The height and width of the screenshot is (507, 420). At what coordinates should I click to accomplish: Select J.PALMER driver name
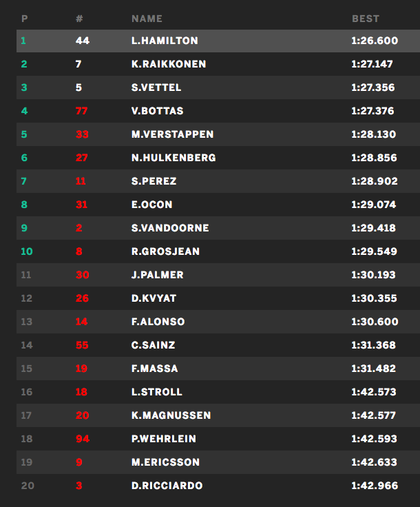click(x=157, y=275)
